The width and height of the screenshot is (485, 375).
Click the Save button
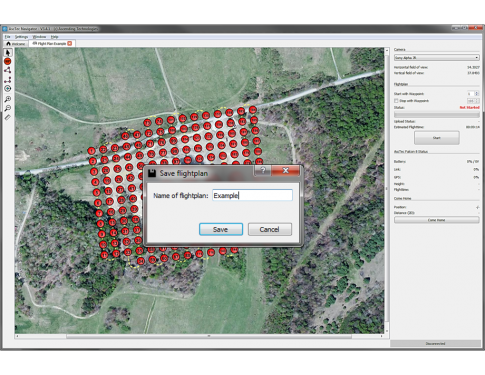221,229
